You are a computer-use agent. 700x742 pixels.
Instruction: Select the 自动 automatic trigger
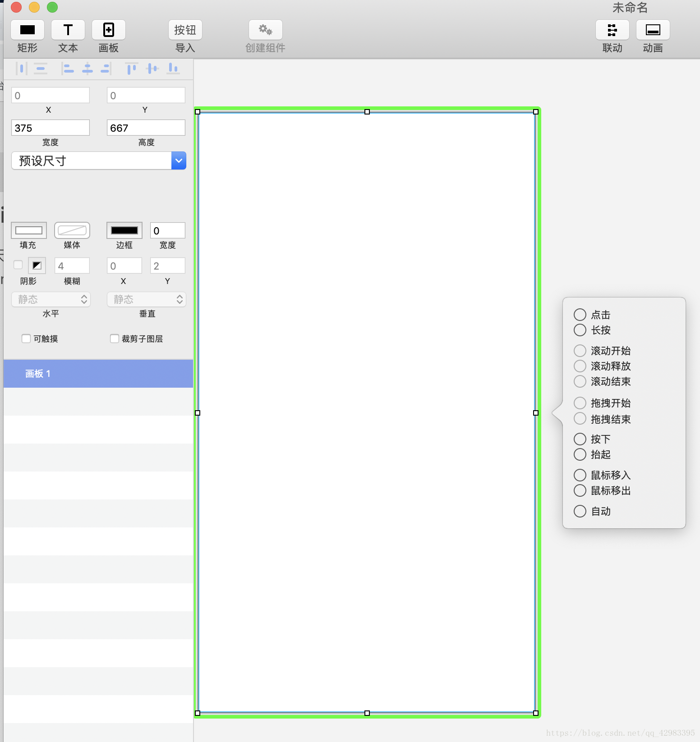click(580, 511)
